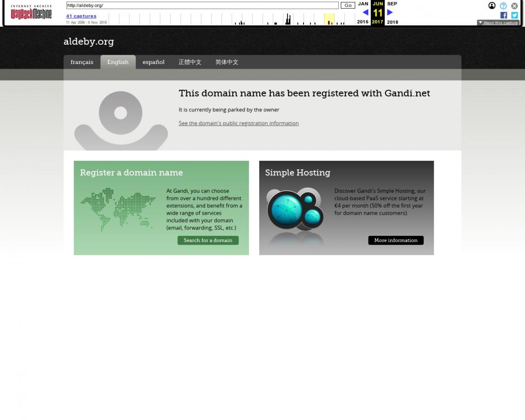Click the '11 Apr 2008 - 9 Nov 2018' range
Viewport: 525px width, 420px height.
tap(87, 23)
